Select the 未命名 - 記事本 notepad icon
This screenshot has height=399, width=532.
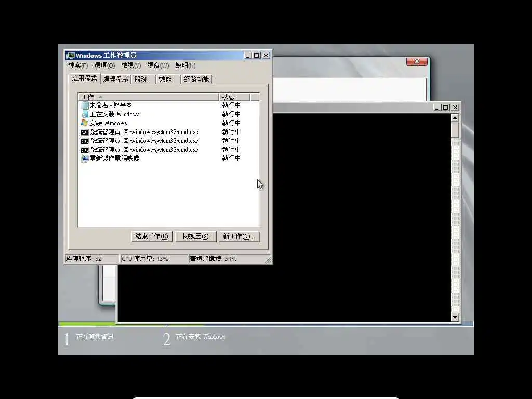(85, 105)
